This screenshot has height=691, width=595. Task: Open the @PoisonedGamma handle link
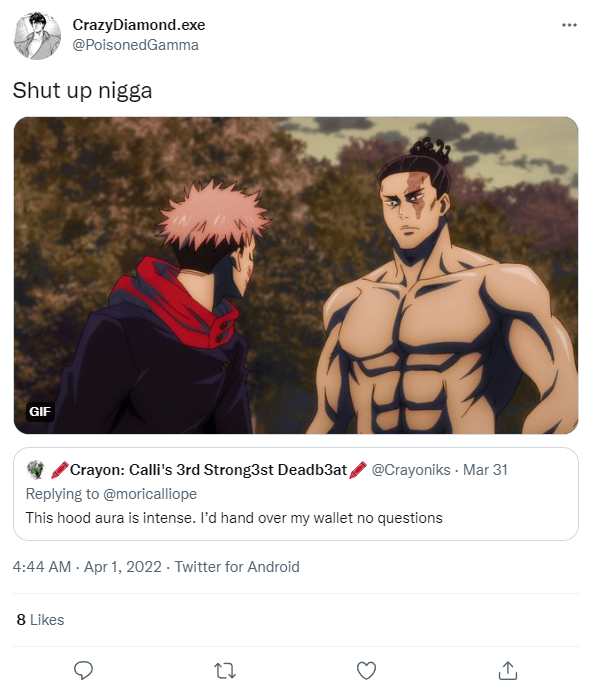point(135,45)
